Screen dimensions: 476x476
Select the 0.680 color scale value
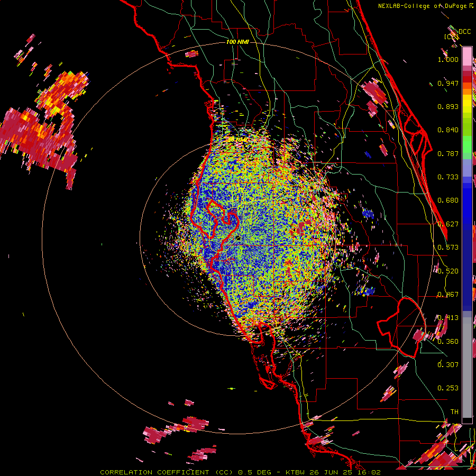(x=448, y=200)
